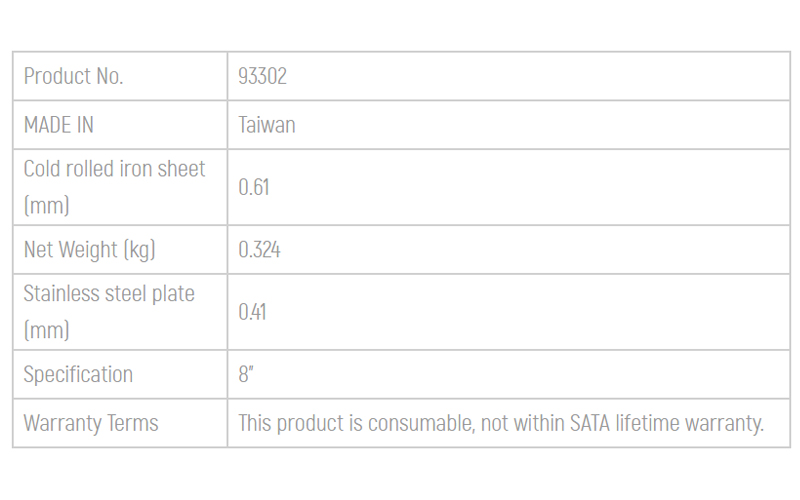This screenshot has height=500, width=800.
Task: Click the Specification label
Action: pos(78,374)
